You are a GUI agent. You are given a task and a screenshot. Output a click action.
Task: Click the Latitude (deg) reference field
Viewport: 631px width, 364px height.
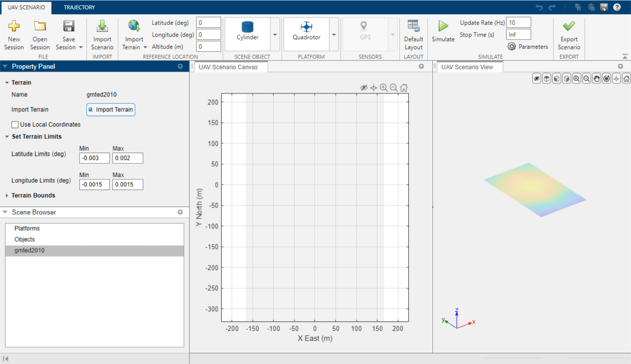click(x=208, y=23)
